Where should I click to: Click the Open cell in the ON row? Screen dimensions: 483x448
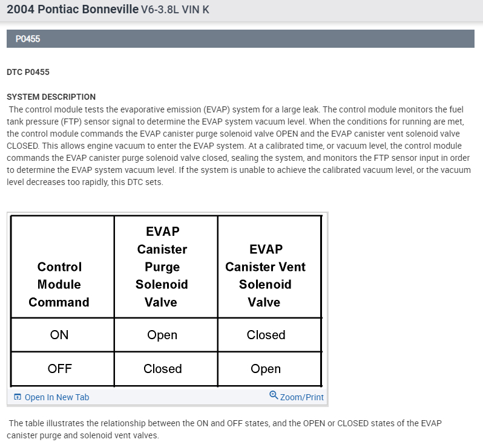tap(162, 335)
